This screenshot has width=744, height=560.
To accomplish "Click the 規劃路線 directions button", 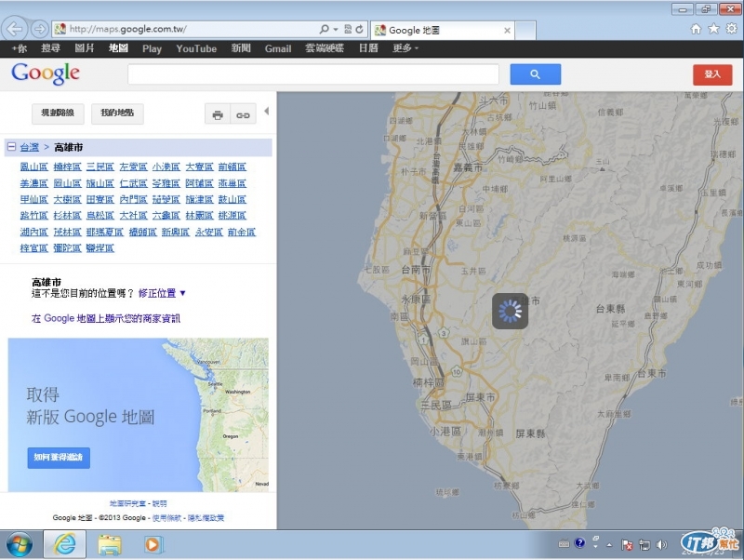I will 58,113.
